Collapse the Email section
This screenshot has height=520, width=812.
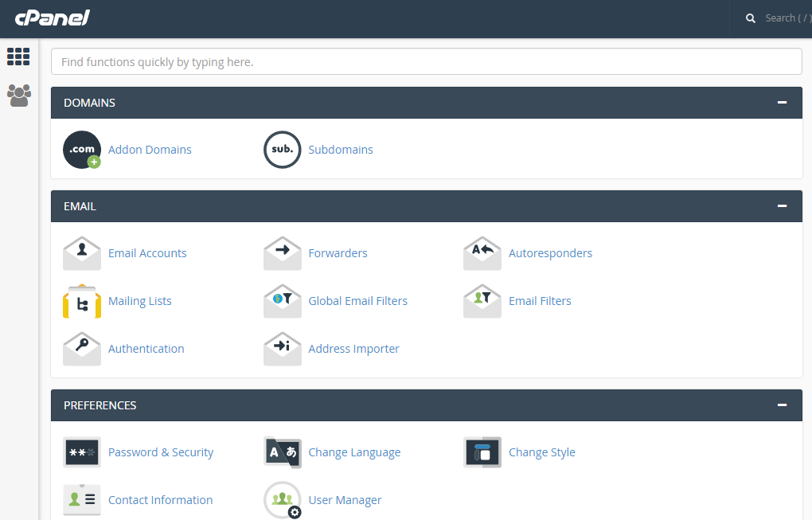(782, 206)
